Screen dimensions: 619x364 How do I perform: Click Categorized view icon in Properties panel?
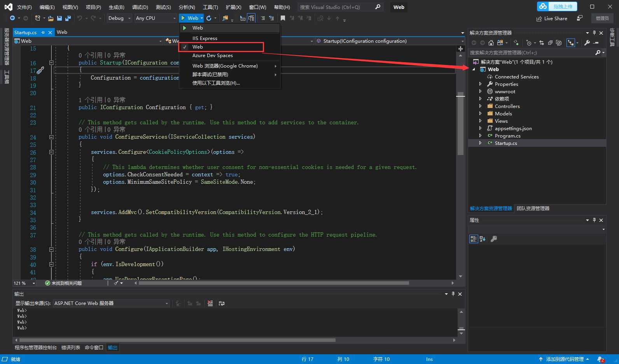click(x=473, y=239)
